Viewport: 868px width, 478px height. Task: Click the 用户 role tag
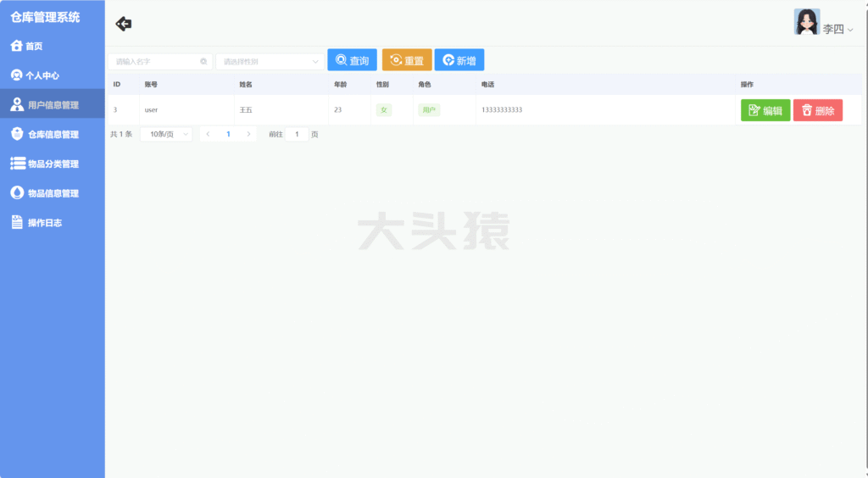tap(429, 109)
